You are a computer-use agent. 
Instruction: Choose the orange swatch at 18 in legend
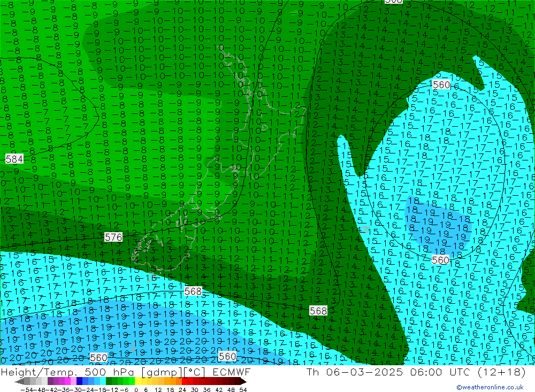174,381
